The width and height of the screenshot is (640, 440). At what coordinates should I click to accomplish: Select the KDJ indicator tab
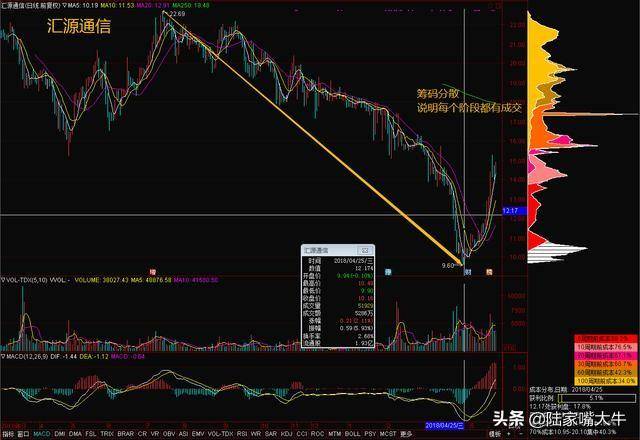287,434
